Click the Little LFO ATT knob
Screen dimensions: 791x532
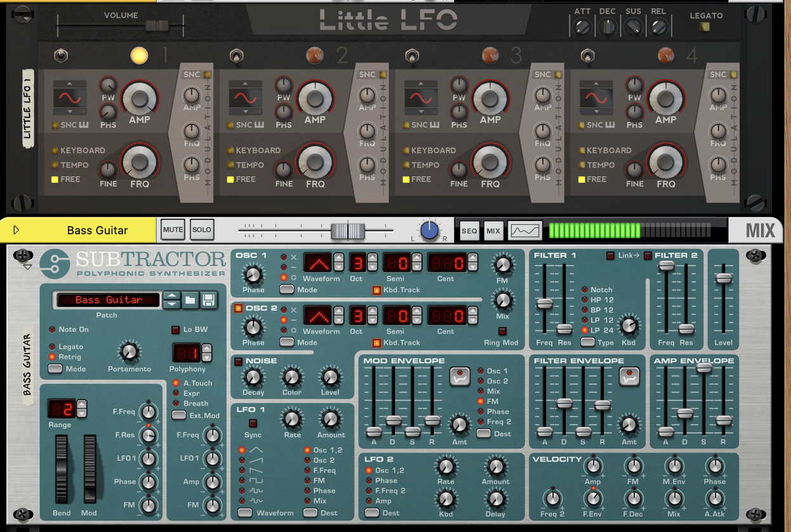582,27
